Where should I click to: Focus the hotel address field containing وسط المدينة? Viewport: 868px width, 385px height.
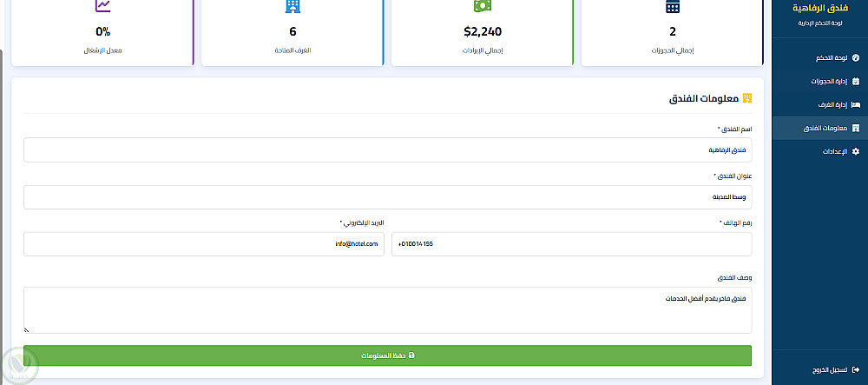click(x=387, y=197)
